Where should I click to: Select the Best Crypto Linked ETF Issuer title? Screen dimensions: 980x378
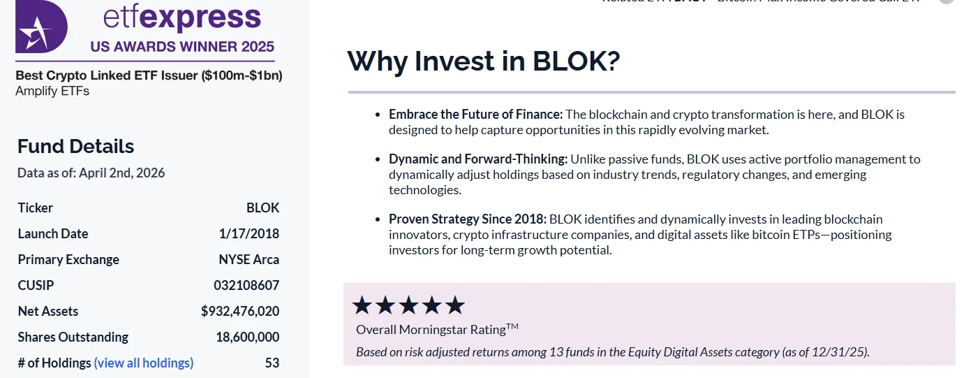coord(149,75)
